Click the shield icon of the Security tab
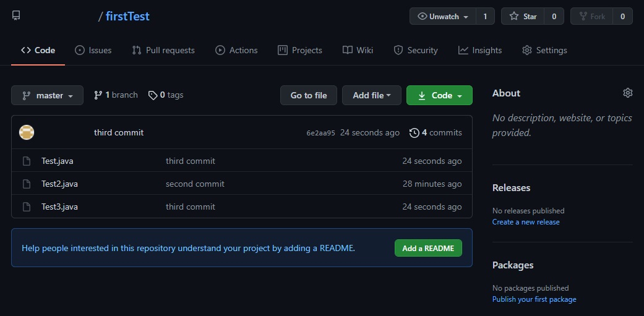644x316 pixels. point(398,50)
